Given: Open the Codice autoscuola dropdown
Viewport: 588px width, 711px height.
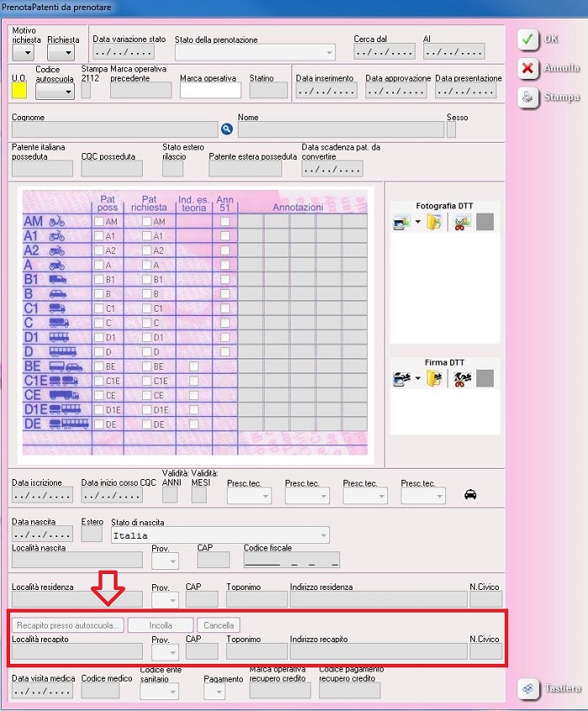Looking at the screenshot, I should point(55,91).
